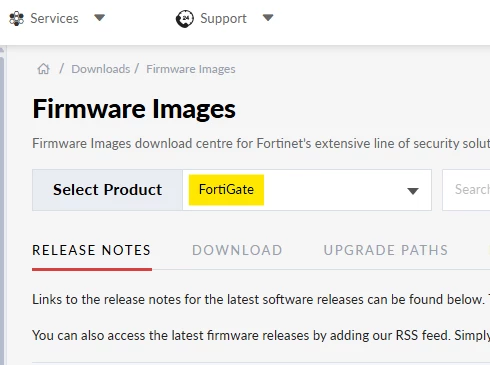Switch to the Release Notes tab
490x365 pixels.
click(92, 250)
